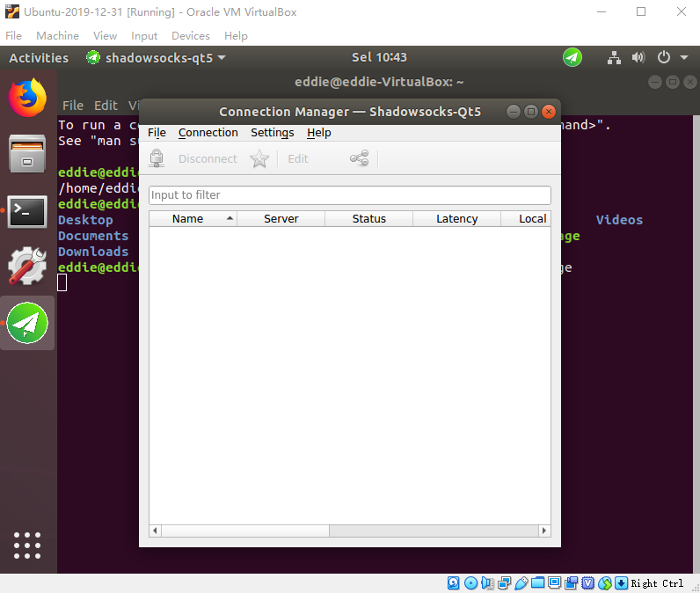Click Shadowsocks tray icon in top bar
The image size is (700, 593).
[572, 57]
